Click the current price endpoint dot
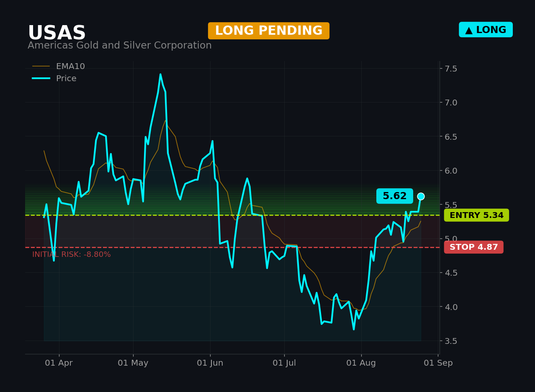The width and height of the screenshot is (535, 392). click(421, 196)
